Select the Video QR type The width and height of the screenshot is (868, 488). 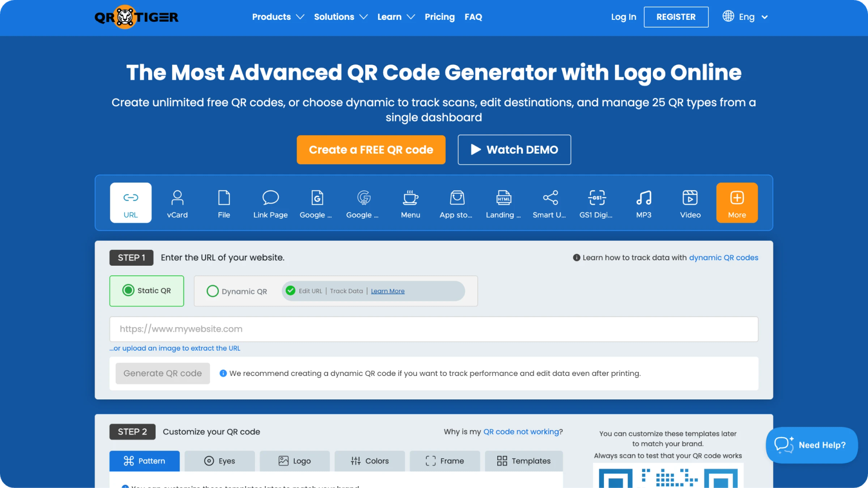coord(690,203)
